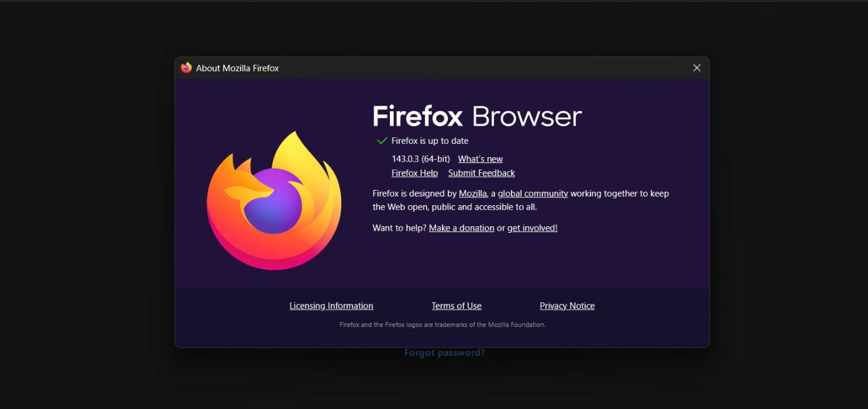Click the large Firefox logo
Screen dimensions: 868x409
tap(274, 201)
